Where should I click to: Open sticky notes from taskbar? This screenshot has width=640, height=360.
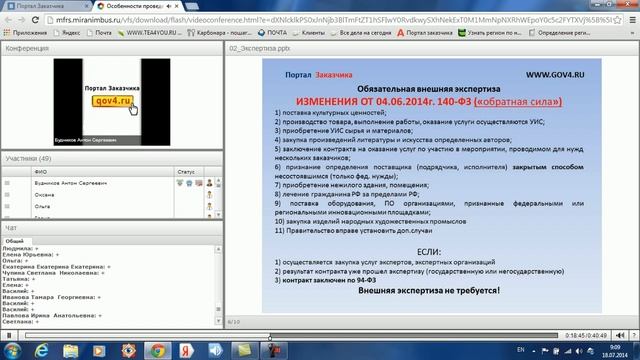(x=244, y=351)
